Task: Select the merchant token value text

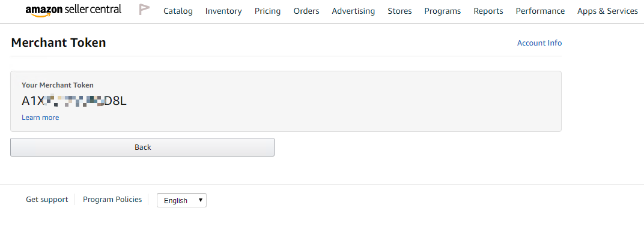Action: (x=74, y=101)
